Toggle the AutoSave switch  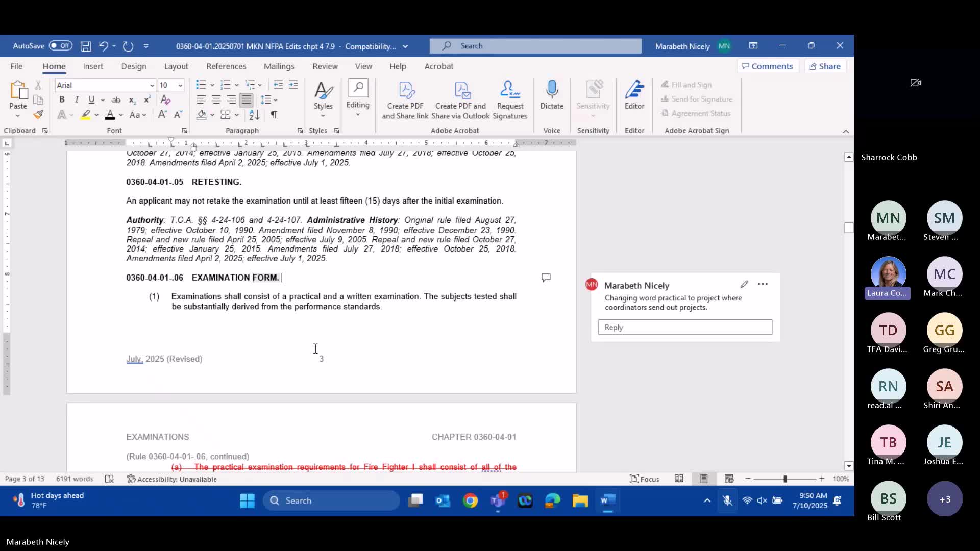tap(61, 46)
